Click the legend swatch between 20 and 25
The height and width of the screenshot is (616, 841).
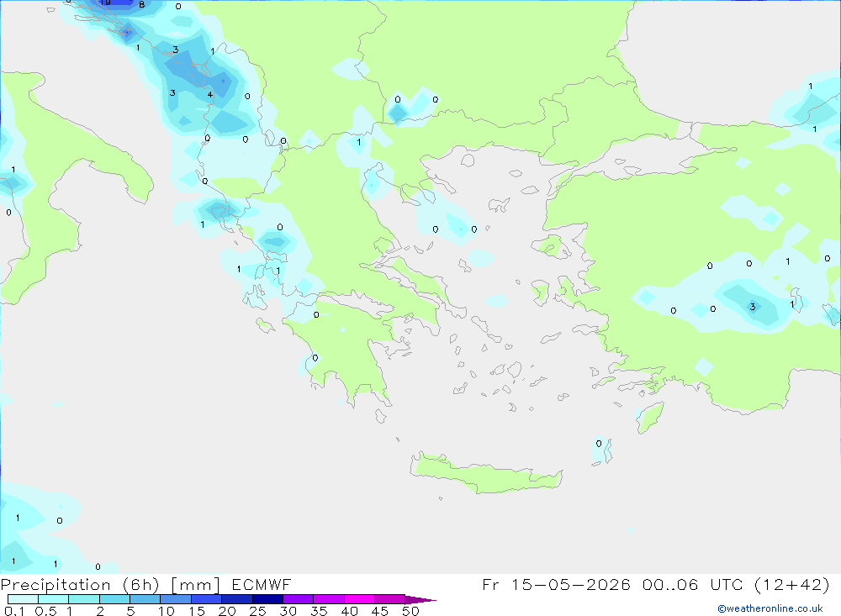coord(237,599)
